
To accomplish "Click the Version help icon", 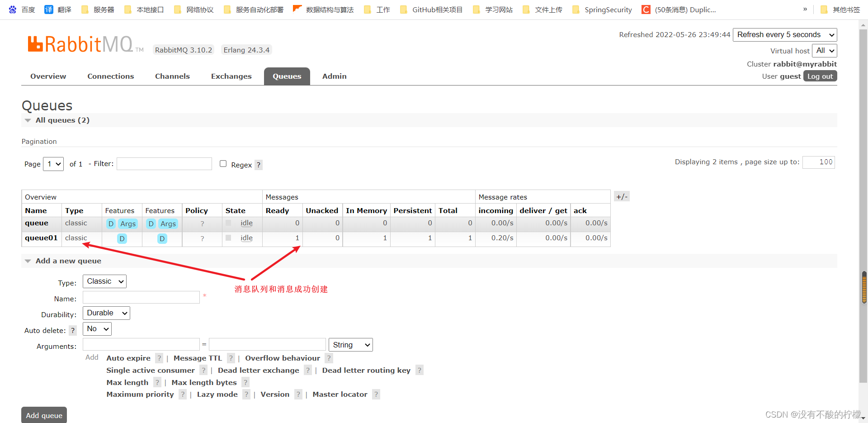I will coord(298,394).
